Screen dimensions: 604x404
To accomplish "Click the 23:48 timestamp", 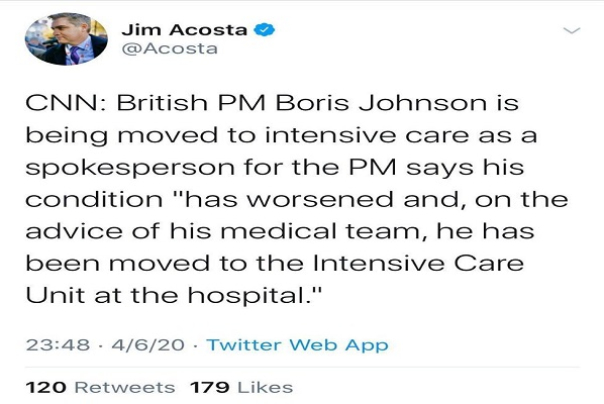I will click(58, 345).
